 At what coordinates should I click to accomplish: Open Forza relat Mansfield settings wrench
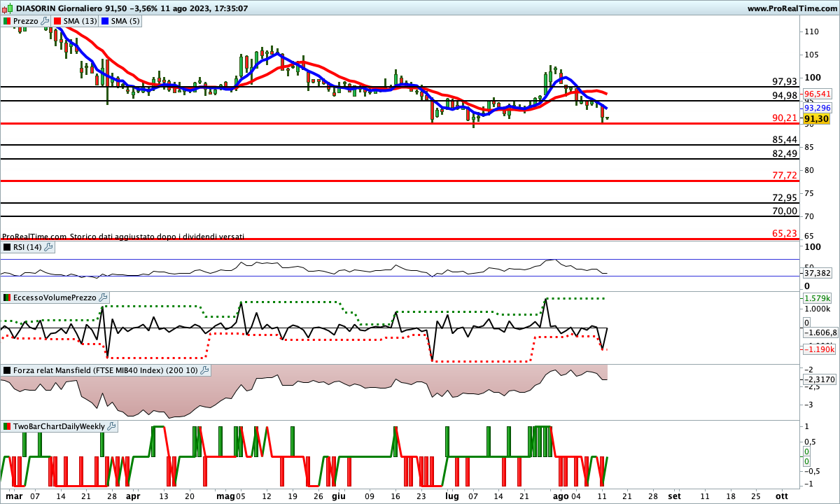click(204, 370)
